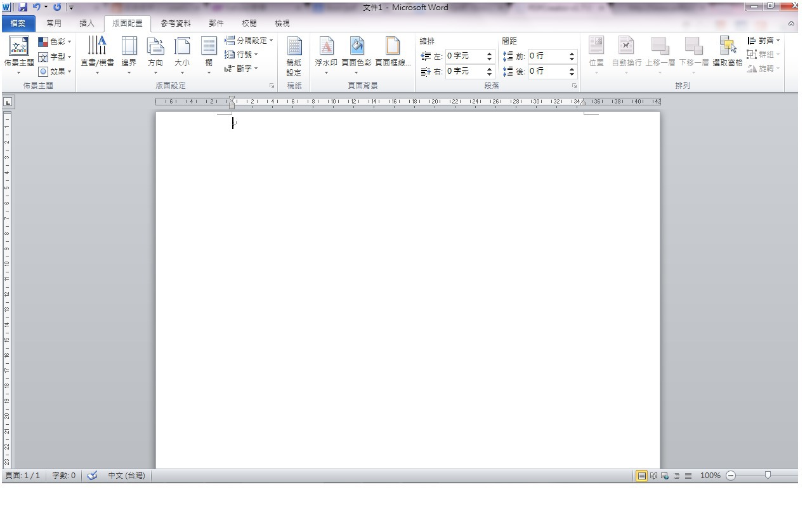This screenshot has height=508, width=812.
Task: Click the 選取窗格 selection pane icon
Action: [727, 51]
